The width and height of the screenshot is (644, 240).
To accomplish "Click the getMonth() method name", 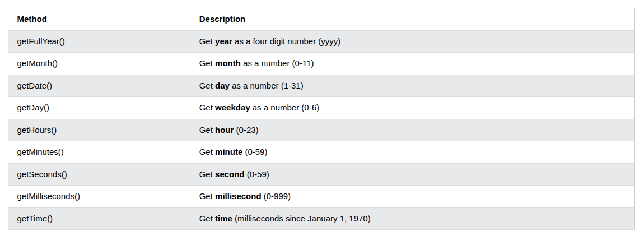I will [x=38, y=63].
